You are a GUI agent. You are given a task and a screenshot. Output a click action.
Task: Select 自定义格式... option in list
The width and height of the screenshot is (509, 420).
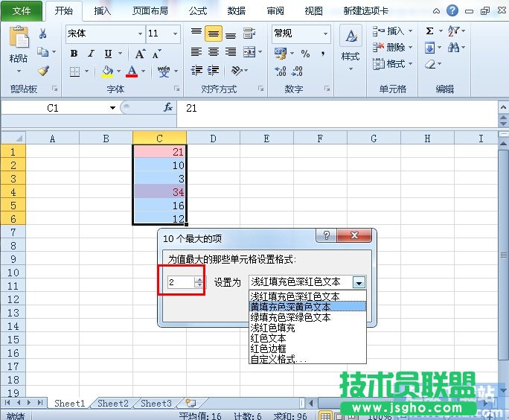click(x=278, y=359)
